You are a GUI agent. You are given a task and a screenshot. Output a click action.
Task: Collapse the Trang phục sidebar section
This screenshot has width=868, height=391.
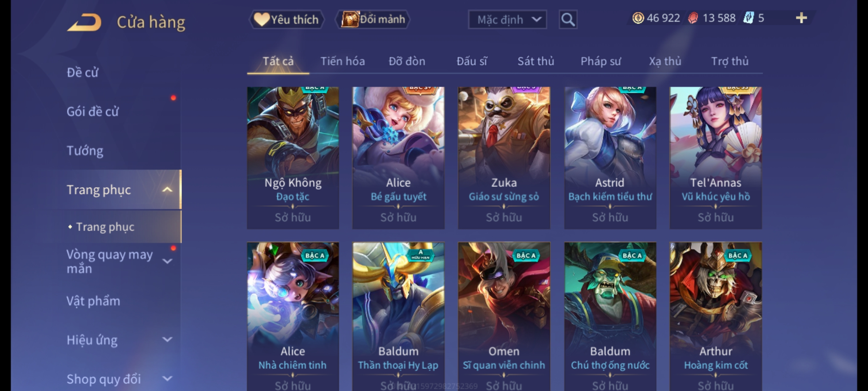point(167,189)
